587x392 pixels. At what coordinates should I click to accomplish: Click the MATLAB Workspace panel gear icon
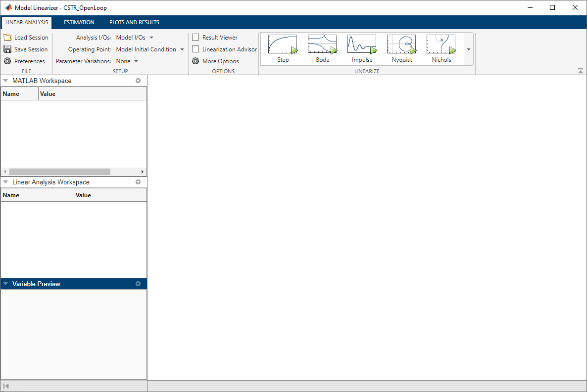[138, 81]
